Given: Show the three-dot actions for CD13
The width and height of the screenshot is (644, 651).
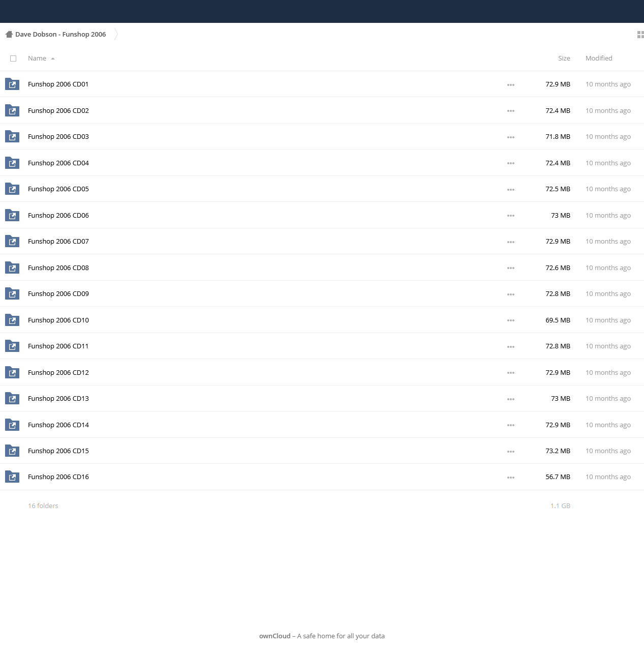Looking at the screenshot, I should click(x=511, y=399).
